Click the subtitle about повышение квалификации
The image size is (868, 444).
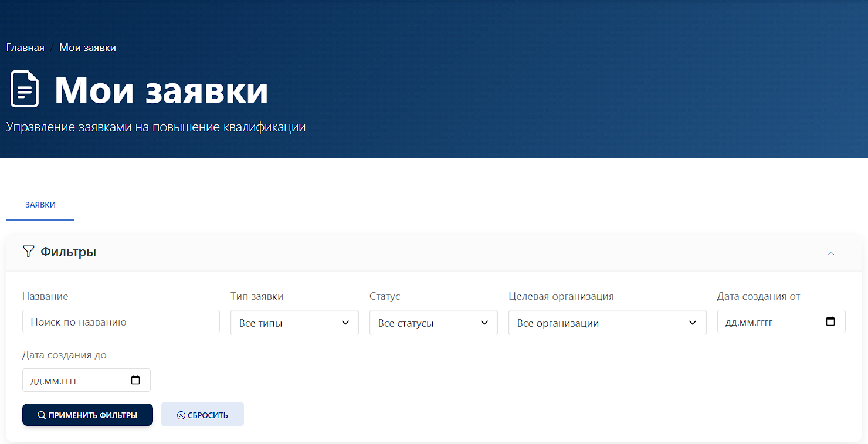click(x=156, y=127)
